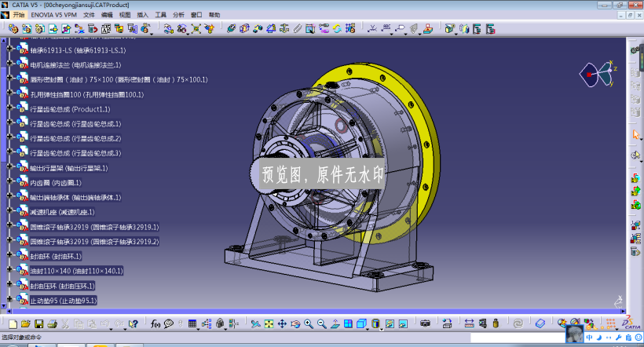Image resolution: width=644 pixels, height=347 pixels.
Task: Click the Manipulation icon in top toolbar
Action: pos(168,29)
